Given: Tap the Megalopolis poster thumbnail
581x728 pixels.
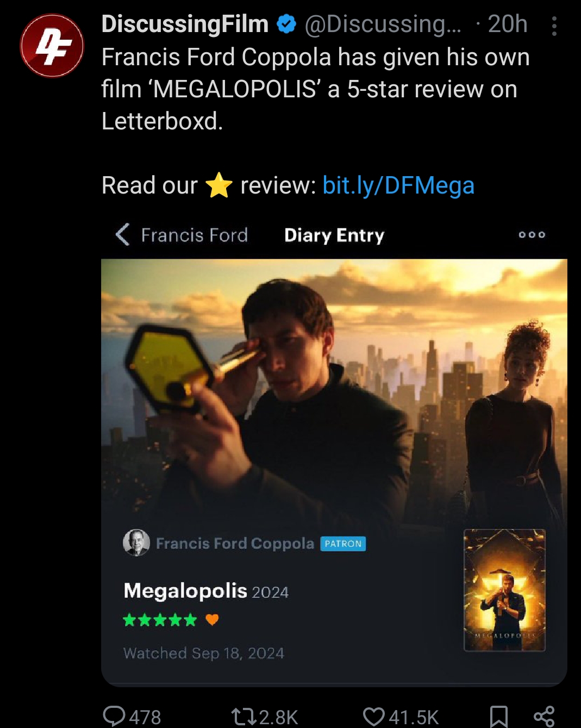Looking at the screenshot, I should click(504, 590).
